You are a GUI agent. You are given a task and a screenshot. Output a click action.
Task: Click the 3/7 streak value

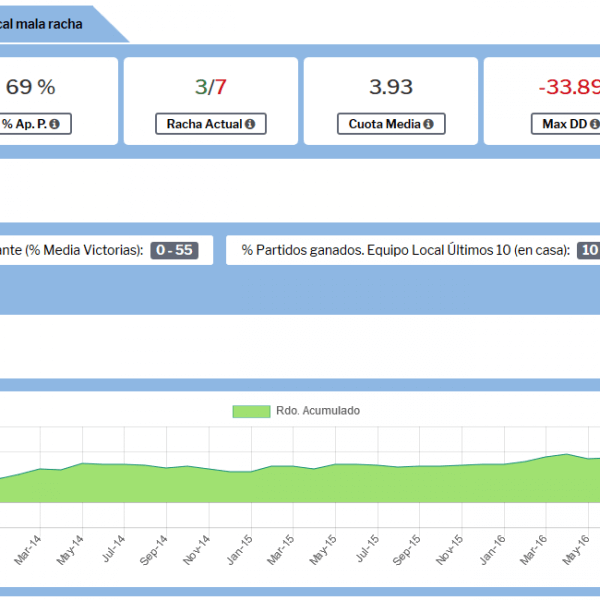coord(210,87)
